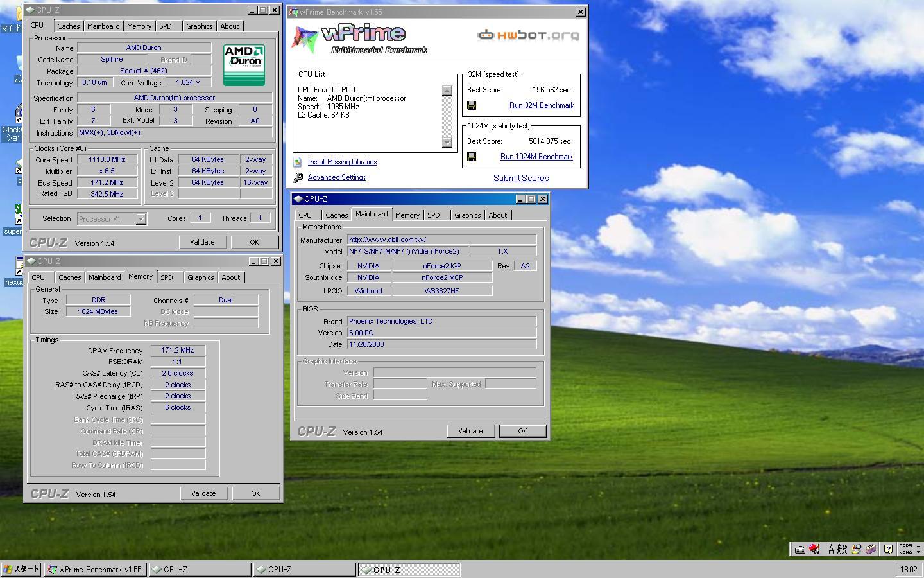The image size is (924, 578).
Task: Open Graphics tab in the Mainboard CPU-Z window
Action: [x=468, y=215]
